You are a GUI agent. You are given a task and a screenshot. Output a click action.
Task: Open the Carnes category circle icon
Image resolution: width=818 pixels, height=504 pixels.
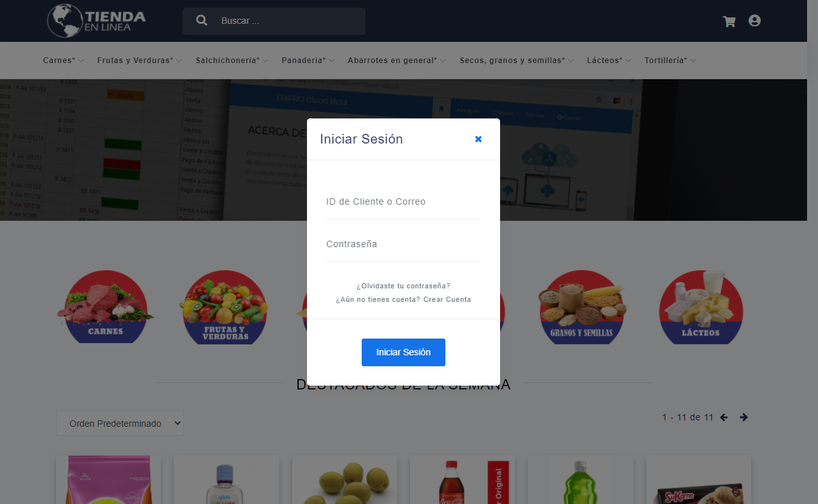(x=106, y=306)
